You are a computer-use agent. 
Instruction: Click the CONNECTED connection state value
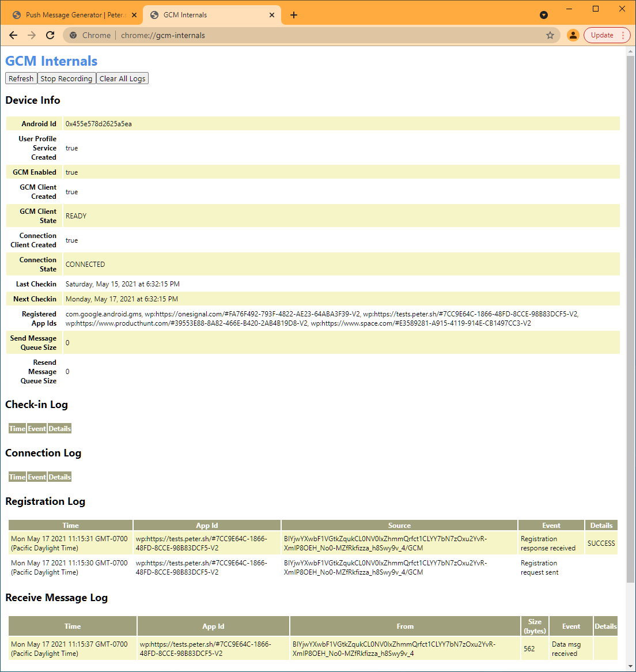click(85, 265)
